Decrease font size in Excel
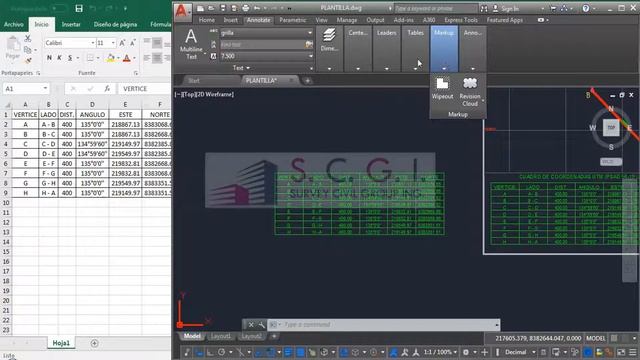The height and width of the screenshot is (360, 640). pos(133,43)
